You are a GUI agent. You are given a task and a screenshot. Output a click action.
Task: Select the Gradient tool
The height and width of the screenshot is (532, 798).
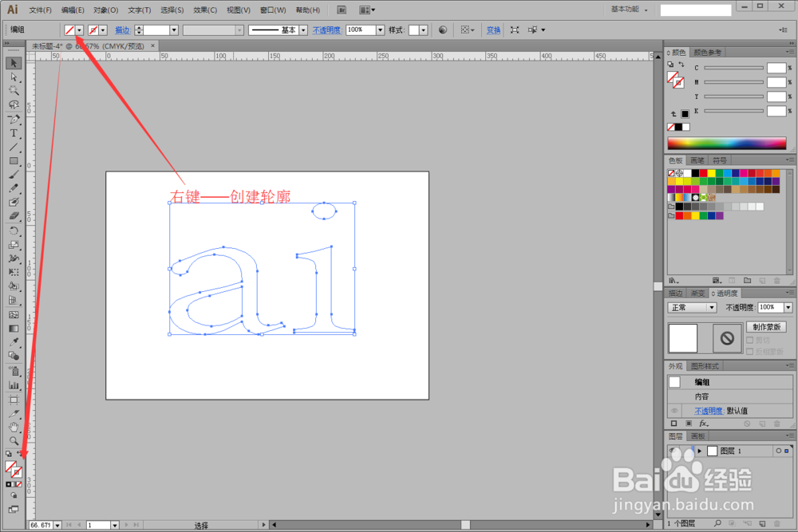[14, 329]
